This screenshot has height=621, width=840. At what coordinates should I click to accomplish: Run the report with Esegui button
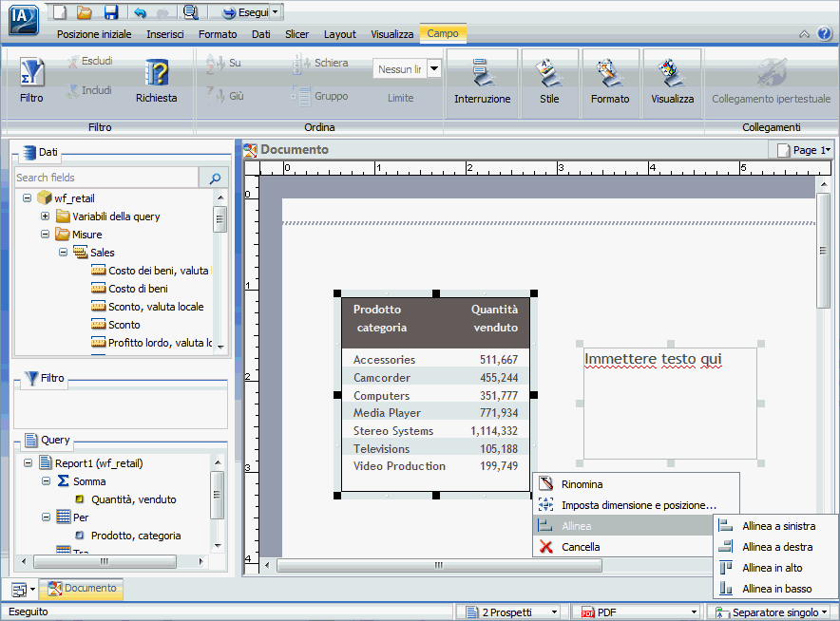pos(245,11)
